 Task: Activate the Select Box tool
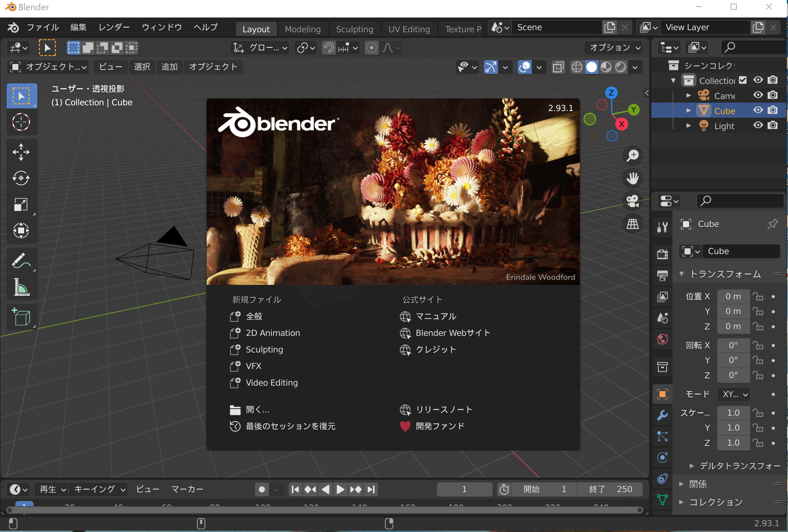(21, 96)
